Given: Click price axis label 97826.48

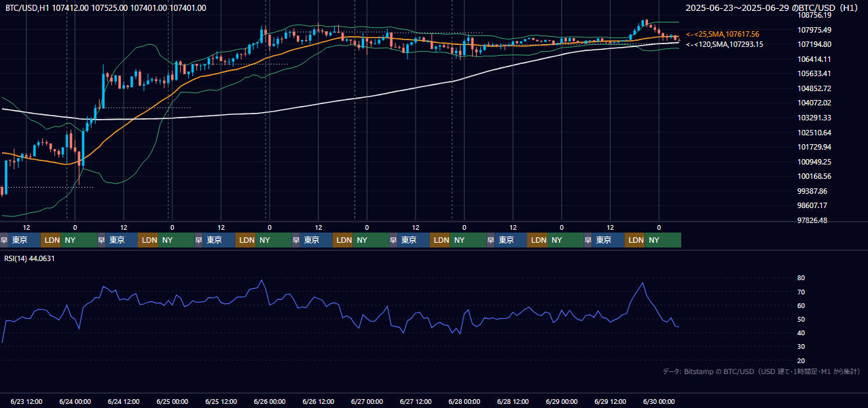Looking at the screenshot, I should point(812,220).
